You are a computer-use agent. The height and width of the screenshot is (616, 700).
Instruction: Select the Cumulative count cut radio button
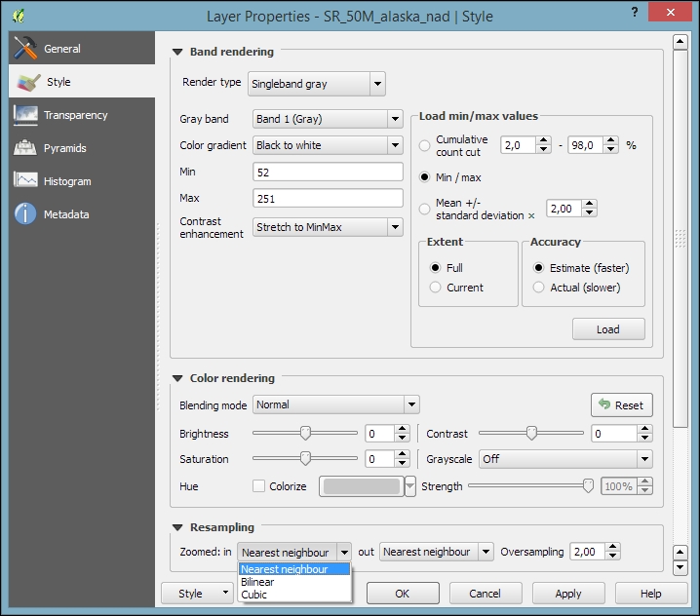click(x=424, y=145)
